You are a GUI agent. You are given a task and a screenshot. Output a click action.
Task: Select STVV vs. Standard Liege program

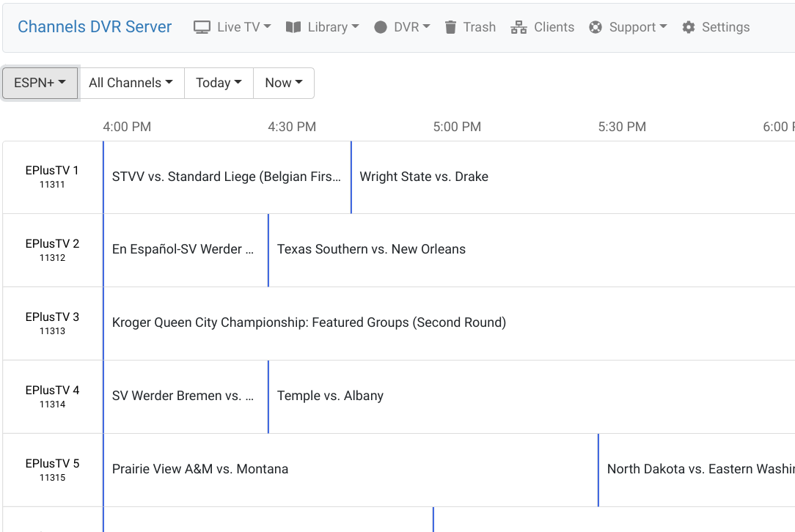coord(226,177)
